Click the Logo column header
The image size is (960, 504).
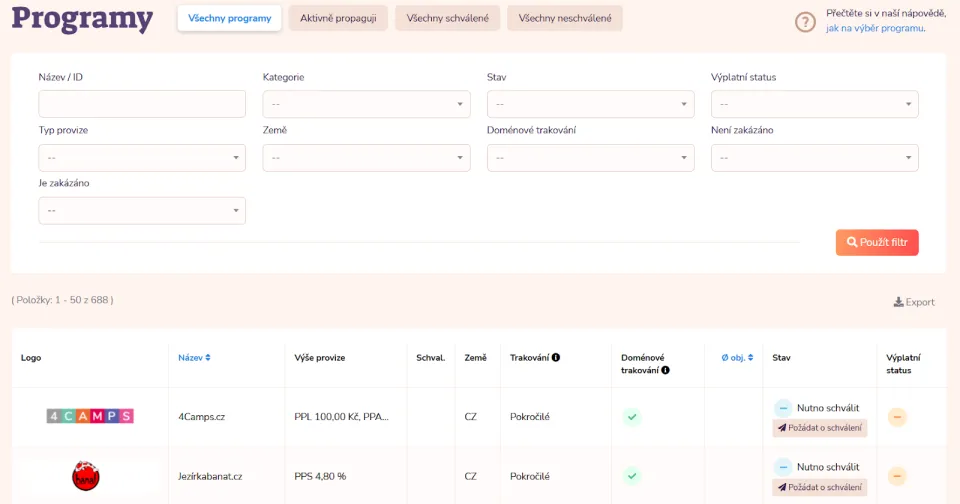(31, 358)
